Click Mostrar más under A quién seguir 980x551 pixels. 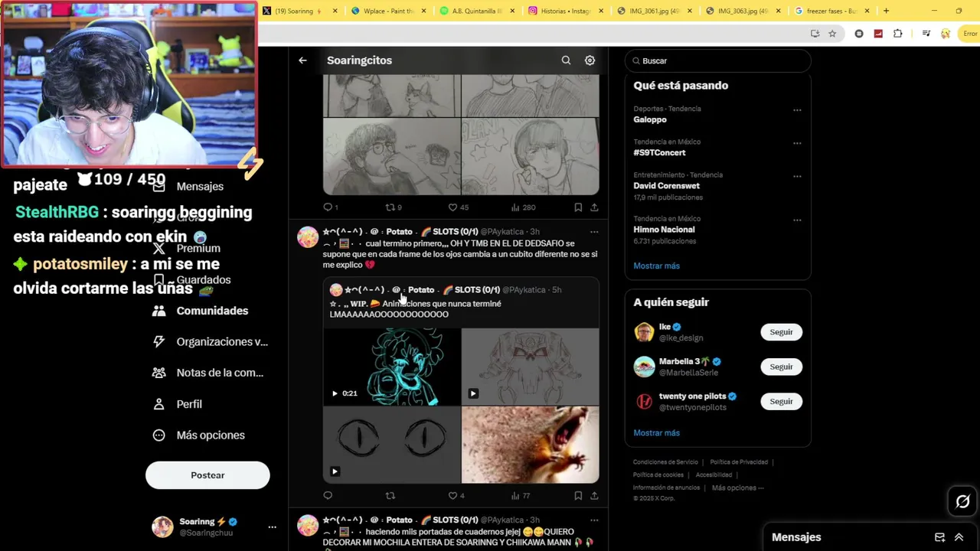tap(656, 432)
